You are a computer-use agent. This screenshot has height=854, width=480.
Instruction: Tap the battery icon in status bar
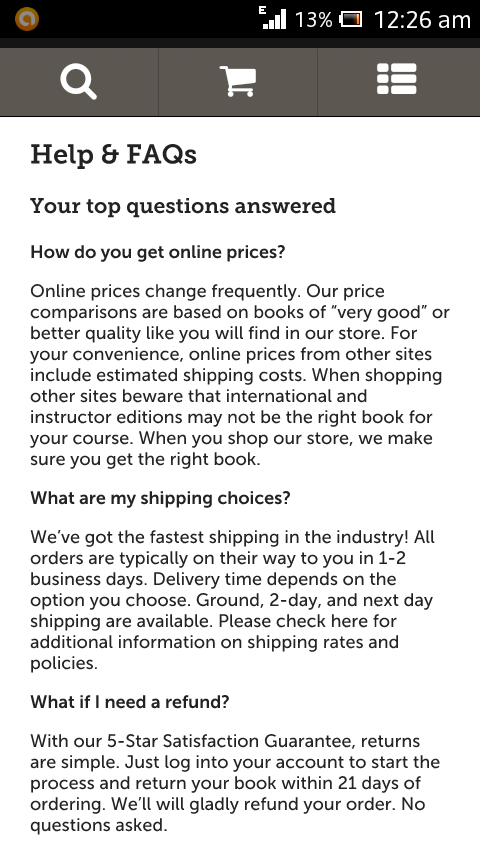pos(350,20)
